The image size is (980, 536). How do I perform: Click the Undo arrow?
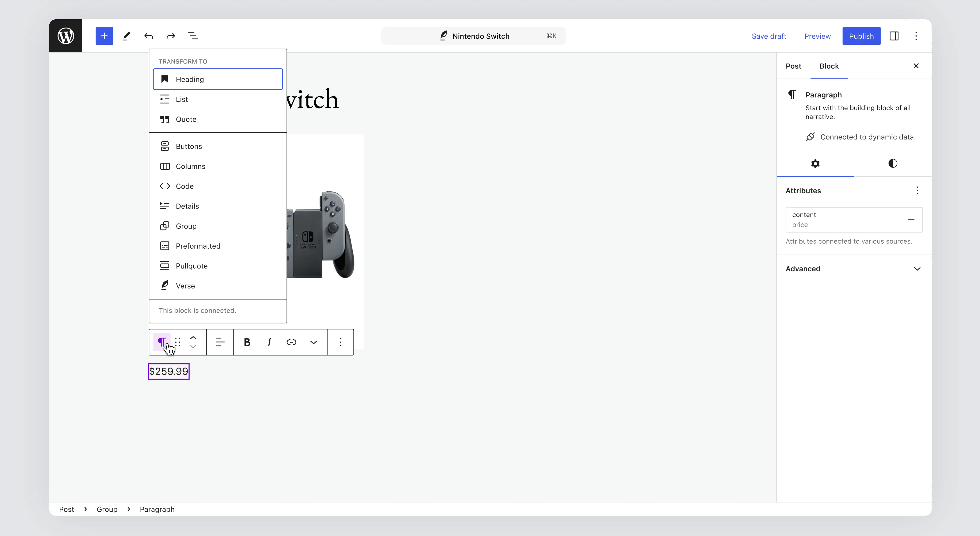[x=148, y=36]
